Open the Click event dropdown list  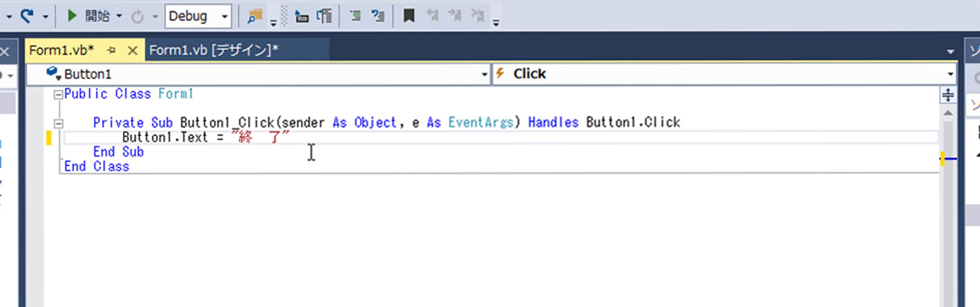[x=950, y=74]
